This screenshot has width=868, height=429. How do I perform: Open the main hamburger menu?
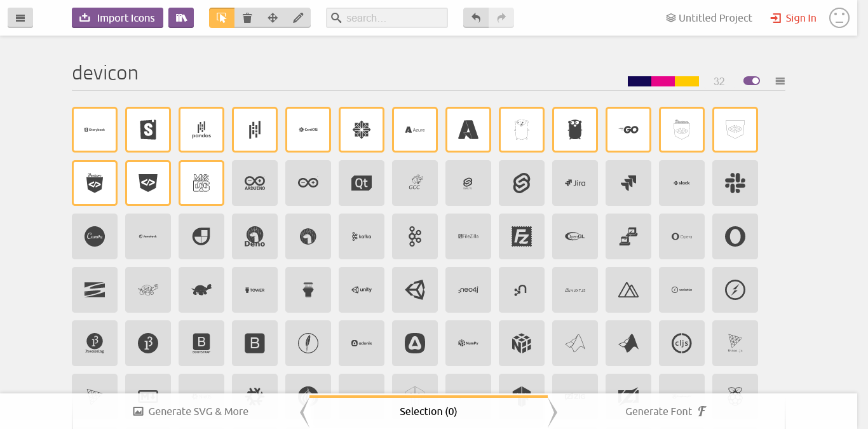click(20, 18)
